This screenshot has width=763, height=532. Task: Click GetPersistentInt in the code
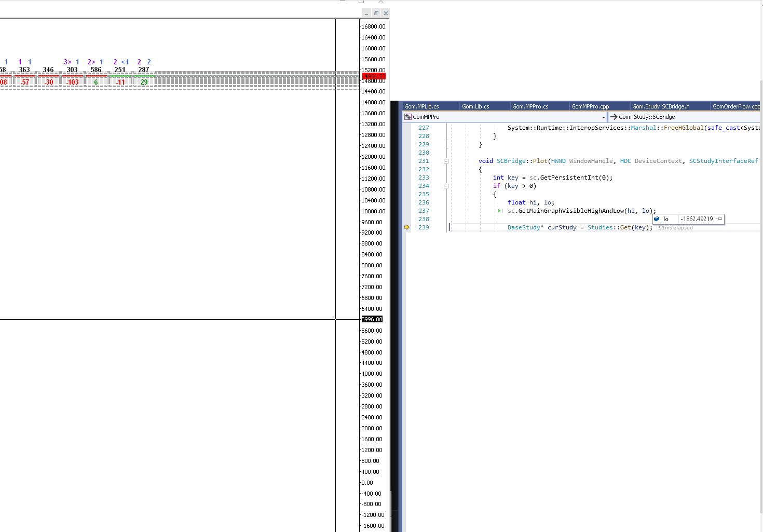point(569,178)
